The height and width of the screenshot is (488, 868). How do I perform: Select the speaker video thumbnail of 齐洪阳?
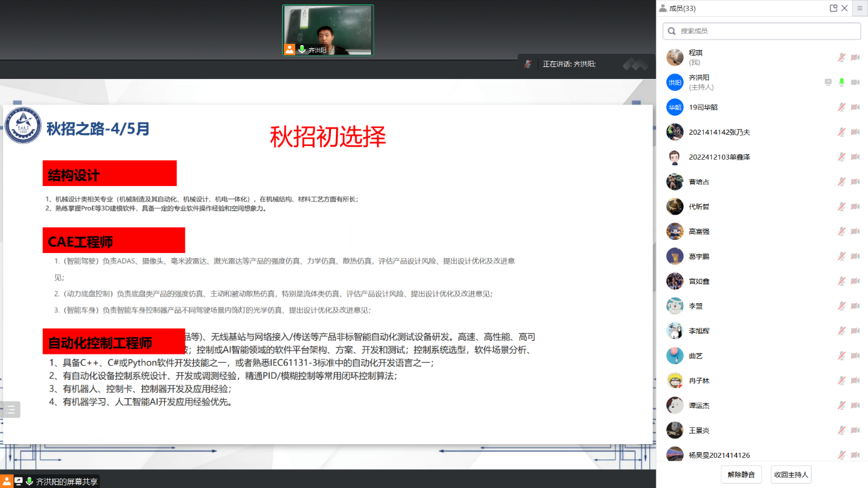pyautogui.click(x=327, y=30)
